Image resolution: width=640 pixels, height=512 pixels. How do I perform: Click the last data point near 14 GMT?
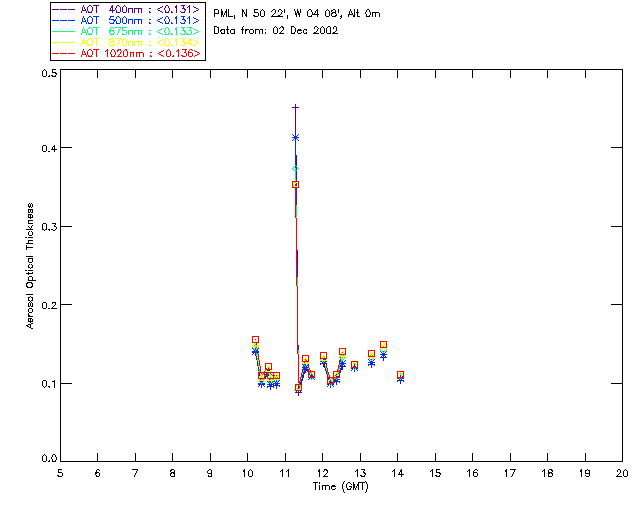coord(400,376)
